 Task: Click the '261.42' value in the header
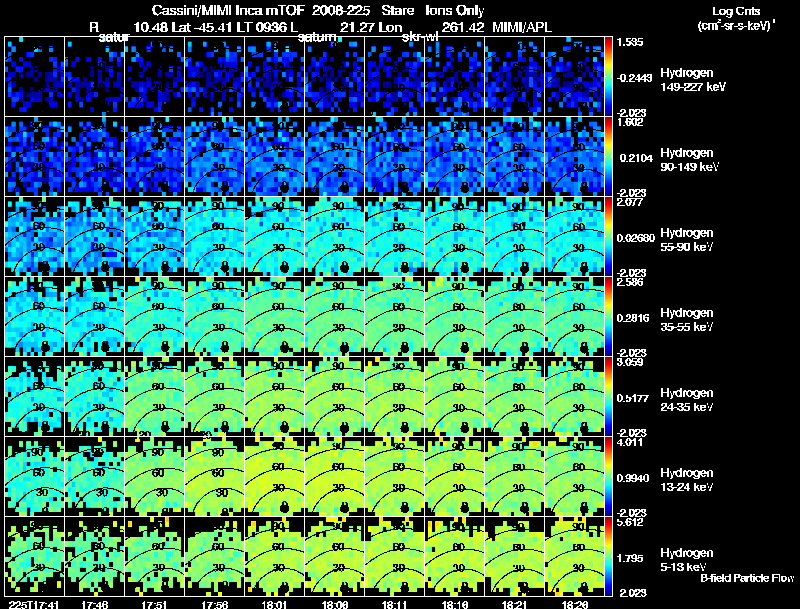pyautogui.click(x=463, y=27)
